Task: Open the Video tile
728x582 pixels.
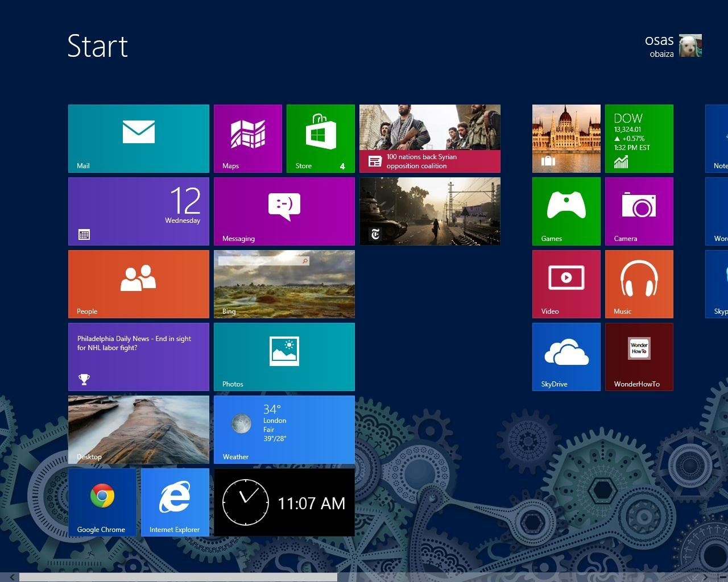Action: pyautogui.click(x=566, y=284)
